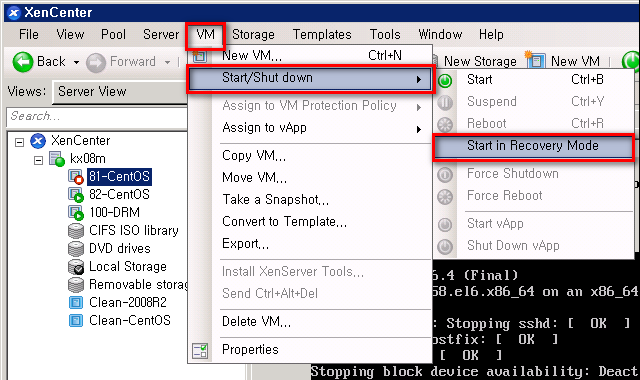Viewport: 640px width, 380px height.
Task: Click the Reboot icon in submenu
Action: (445, 124)
